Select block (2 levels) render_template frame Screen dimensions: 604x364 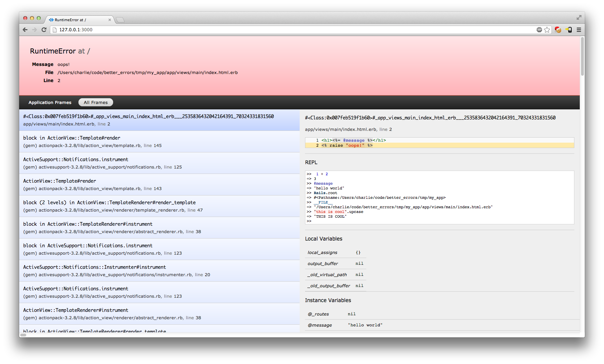tap(159, 206)
